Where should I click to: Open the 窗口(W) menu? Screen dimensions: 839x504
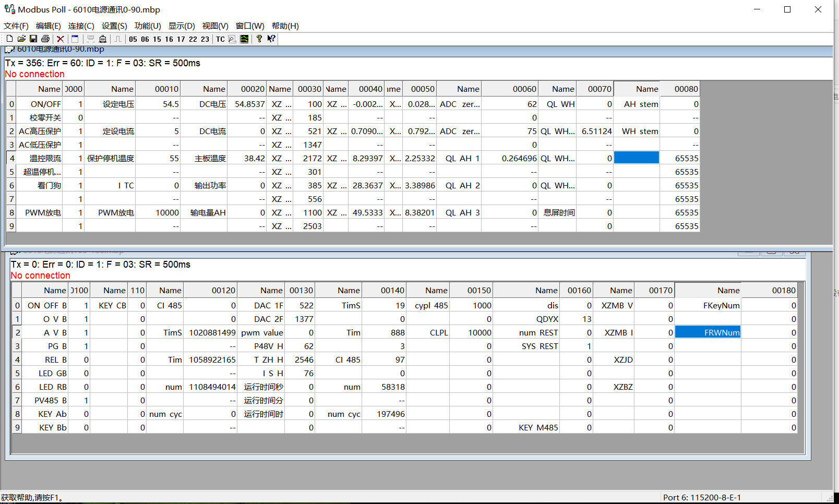point(250,26)
